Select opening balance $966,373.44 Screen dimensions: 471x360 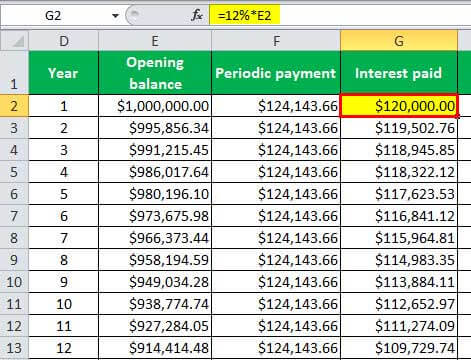[155, 238]
